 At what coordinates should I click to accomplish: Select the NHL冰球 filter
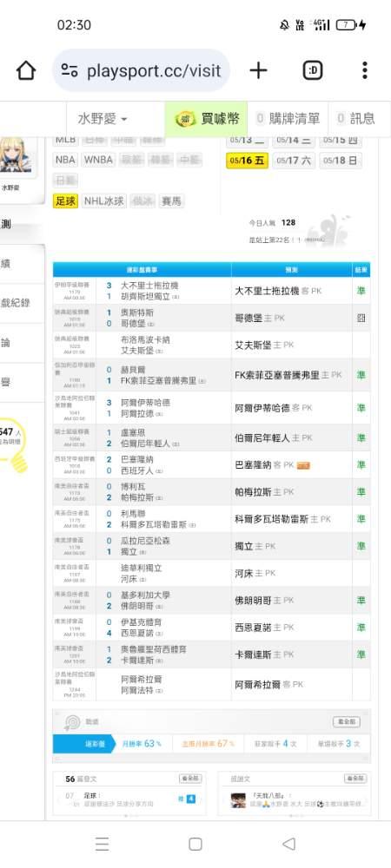coord(104,201)
